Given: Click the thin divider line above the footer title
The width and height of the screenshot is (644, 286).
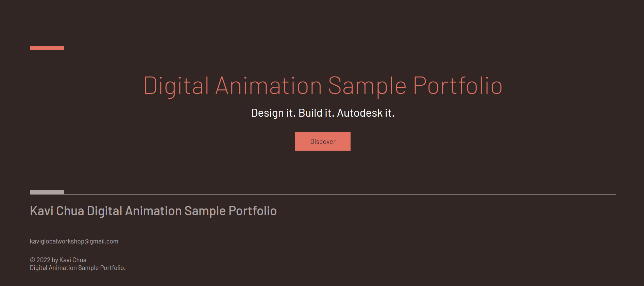Looking at the screenshot, I should pyautogui.click(x=340, y=194).
